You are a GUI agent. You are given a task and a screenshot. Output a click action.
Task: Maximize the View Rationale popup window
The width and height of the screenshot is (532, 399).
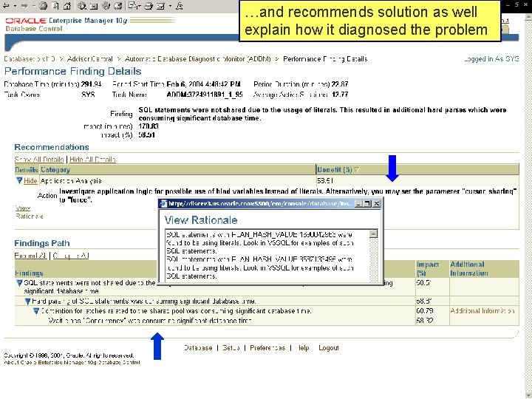tap(367, 204)
